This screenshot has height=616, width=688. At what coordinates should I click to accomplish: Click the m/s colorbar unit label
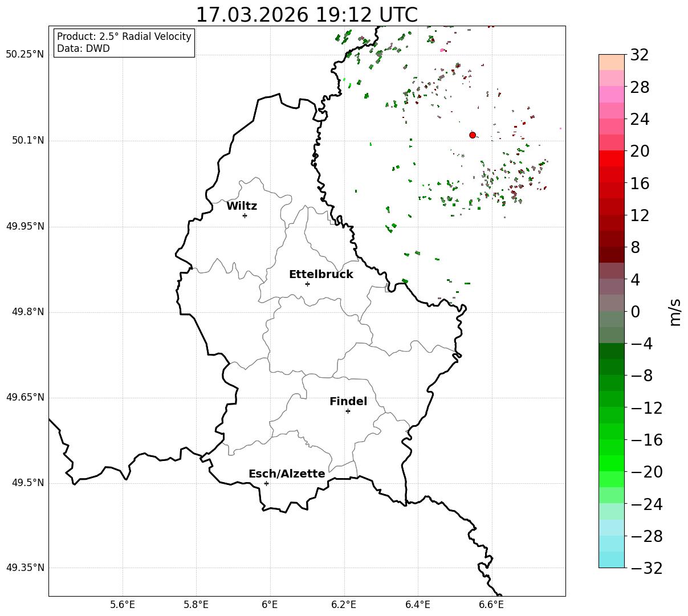(675, 311)
